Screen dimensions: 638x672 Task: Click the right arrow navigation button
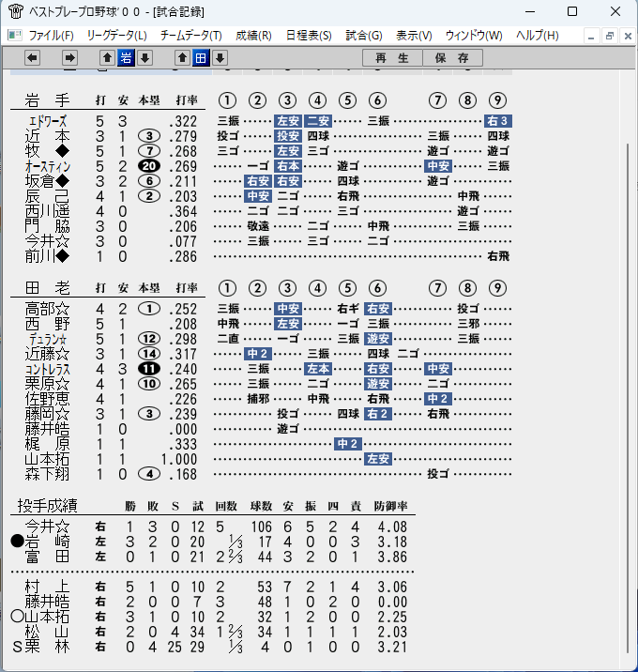69,58
